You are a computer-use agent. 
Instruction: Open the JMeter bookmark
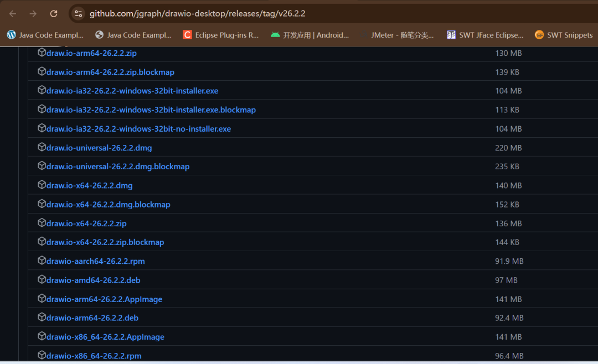click(x=396, y=35)
